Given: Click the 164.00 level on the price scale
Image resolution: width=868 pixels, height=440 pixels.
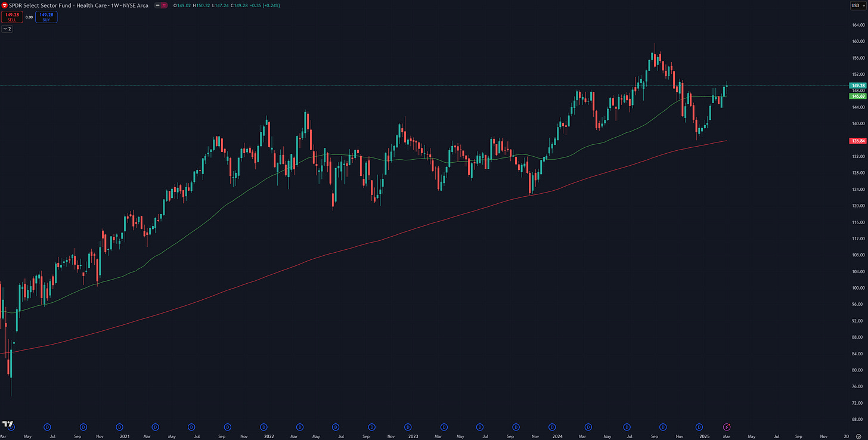Looking at the screenshot, I should (858, 25).
